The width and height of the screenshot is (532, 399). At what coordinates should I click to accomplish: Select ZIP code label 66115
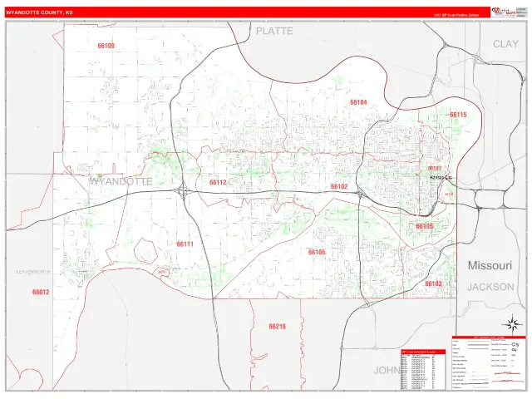pyautogui.click(x=458, y=115)
